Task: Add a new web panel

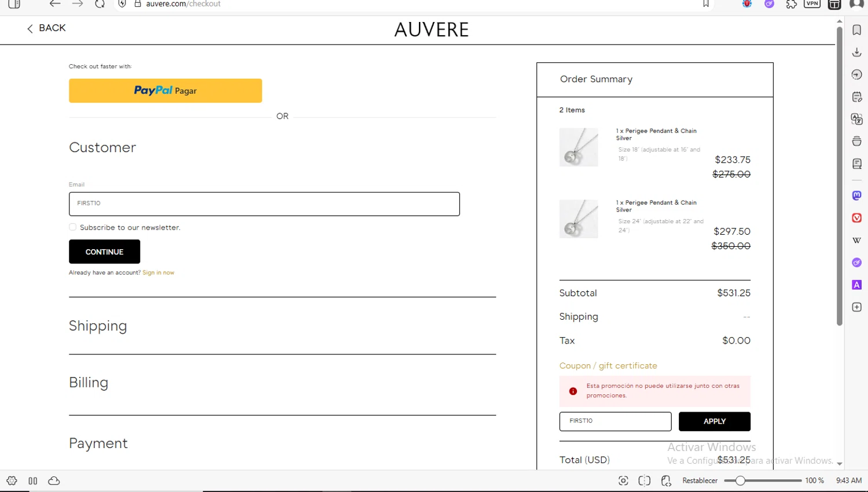Action: click(x=857, y=307)
